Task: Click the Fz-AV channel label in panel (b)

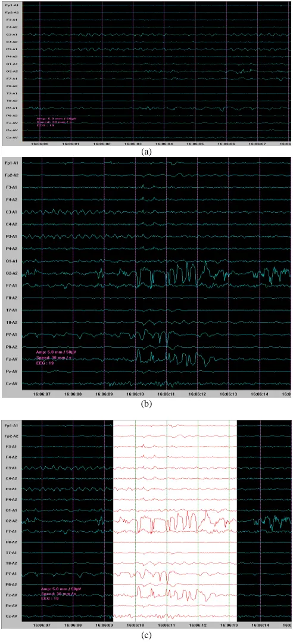Action: pyautogui.click(x=11, y=359)
